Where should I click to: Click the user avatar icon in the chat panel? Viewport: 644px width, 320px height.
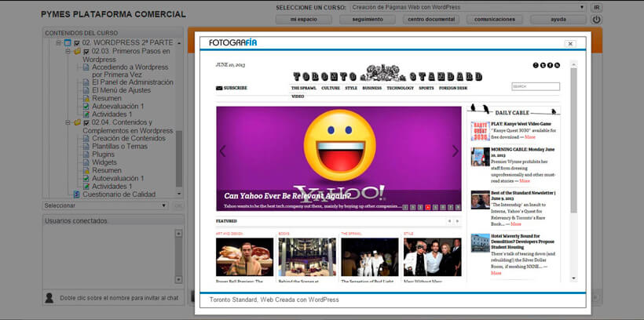[x=49, y=298]
